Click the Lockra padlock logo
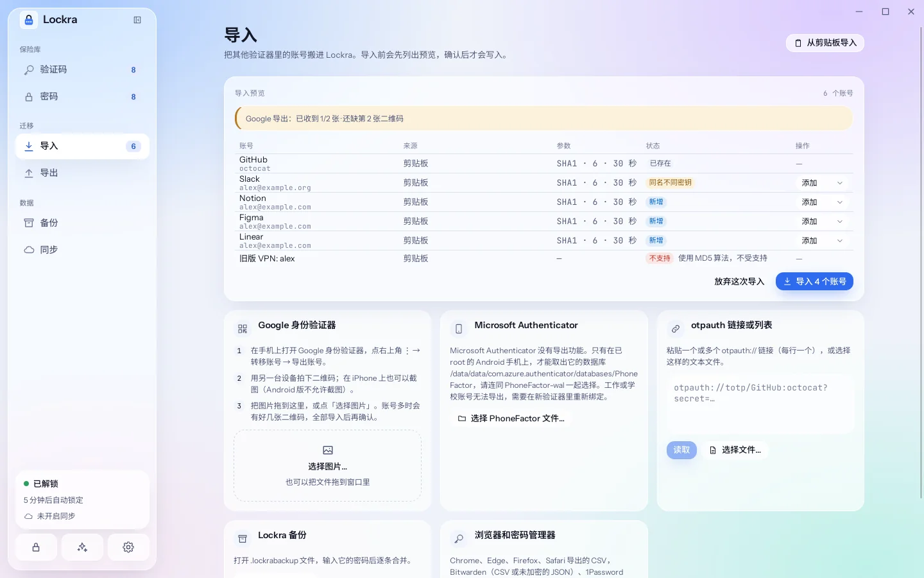The width and height of the screenshot is (924, 578). [x=29, y=20]
